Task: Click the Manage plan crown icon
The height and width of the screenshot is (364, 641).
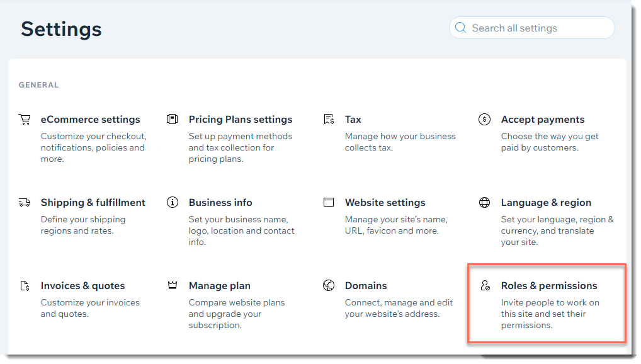Action: tap(173, 285)
